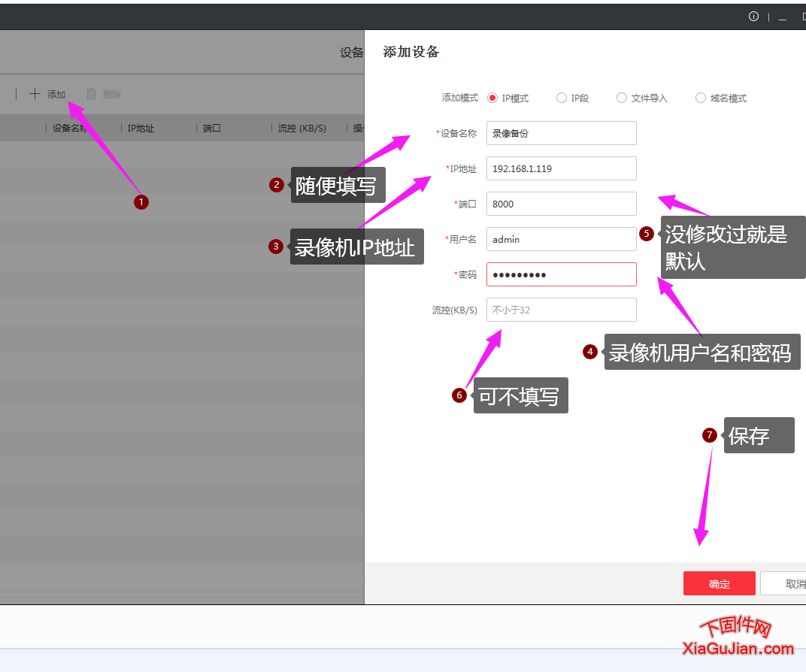Viewport: 806px width, 672px height.
Task: Click the red 确定 button
Action: click(719, 583)
